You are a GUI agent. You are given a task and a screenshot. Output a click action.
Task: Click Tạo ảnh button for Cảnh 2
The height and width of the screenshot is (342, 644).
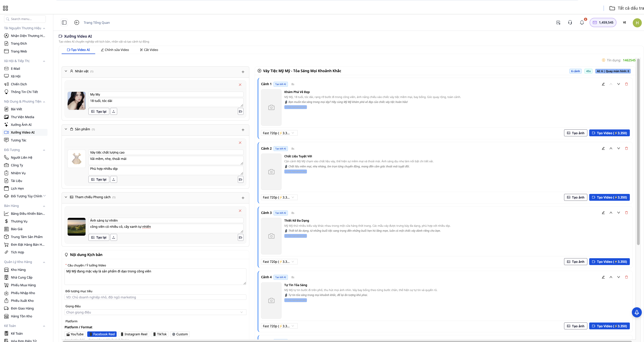click(x=576, y=197)
